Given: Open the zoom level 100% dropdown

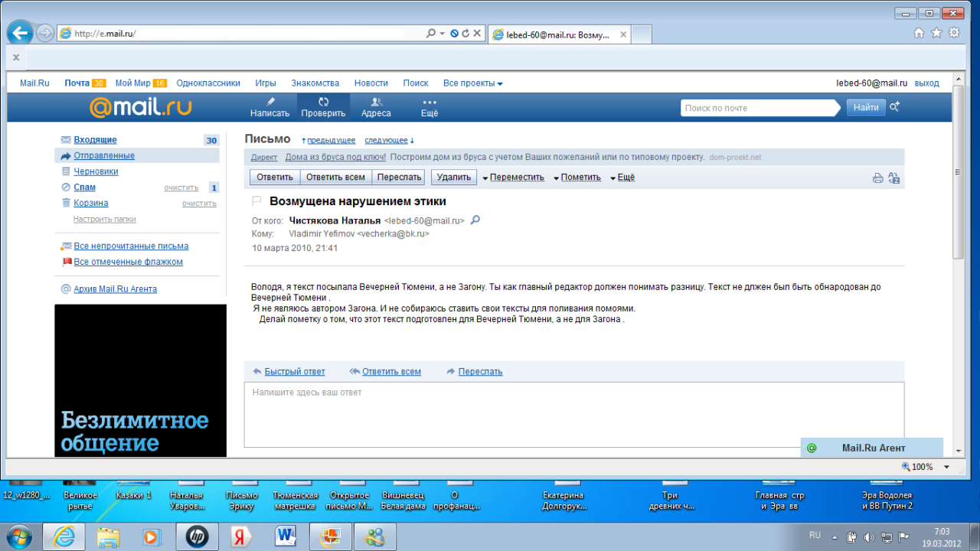Looking at the screenshot, I should [947, 467].
